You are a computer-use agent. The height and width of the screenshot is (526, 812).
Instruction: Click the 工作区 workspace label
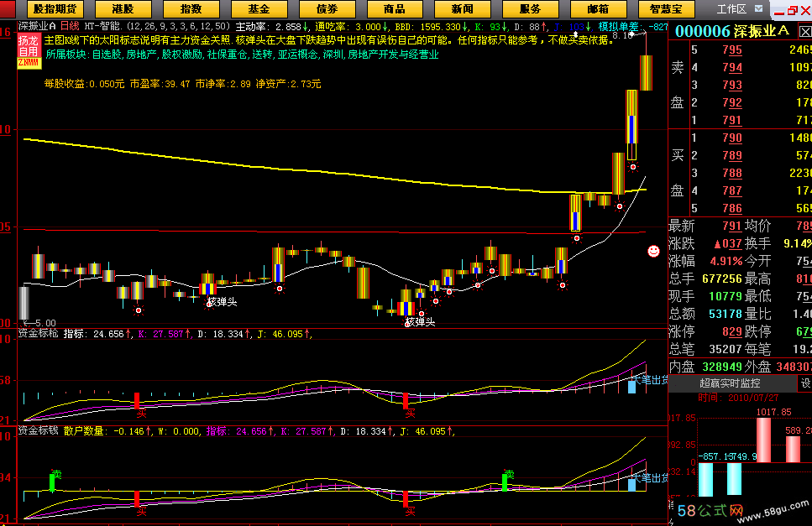731,8
